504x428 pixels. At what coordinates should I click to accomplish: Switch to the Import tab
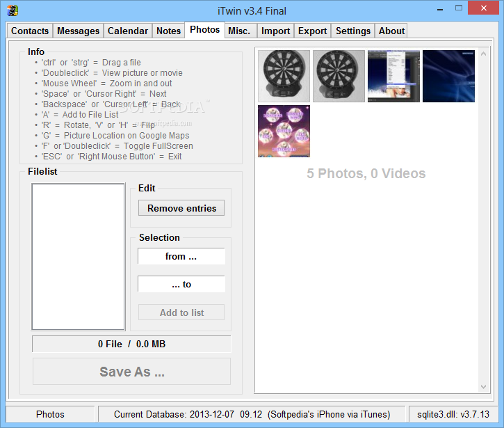pyautogui.click(x=275, y=31)
